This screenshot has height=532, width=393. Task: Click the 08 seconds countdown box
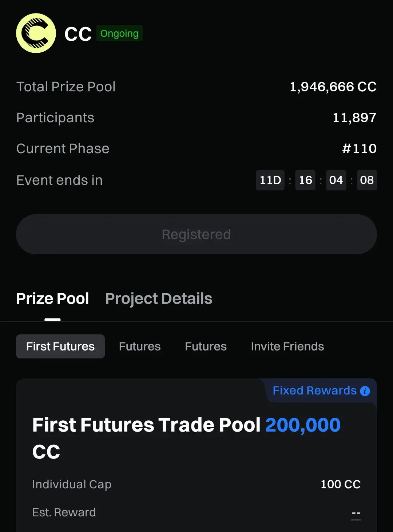[367, 180]
